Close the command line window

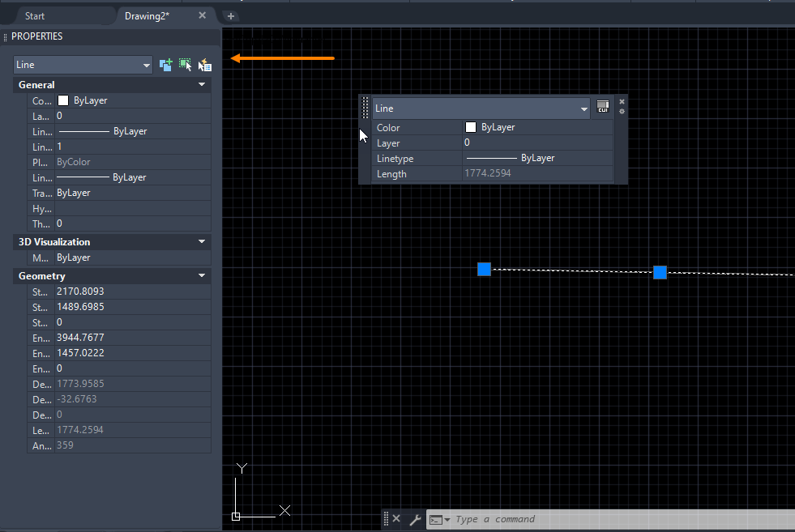tap(396, 519)
